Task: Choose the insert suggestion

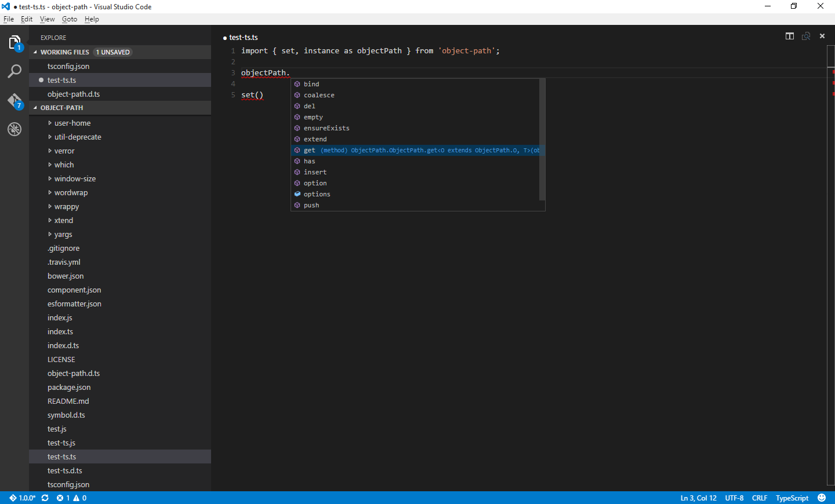Action: [x=415, y=172]
